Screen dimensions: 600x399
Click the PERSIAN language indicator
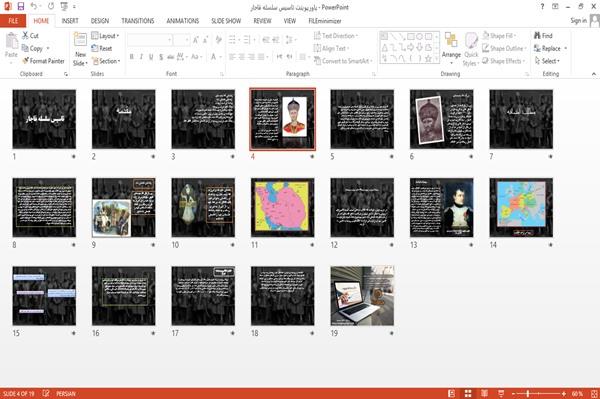click(66, 393)
